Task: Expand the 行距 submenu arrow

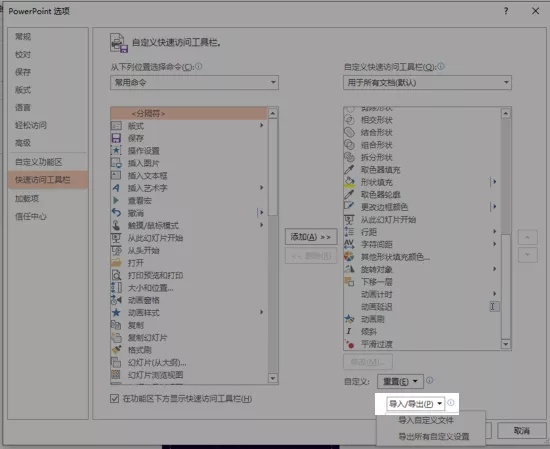Action: (495, 232)
